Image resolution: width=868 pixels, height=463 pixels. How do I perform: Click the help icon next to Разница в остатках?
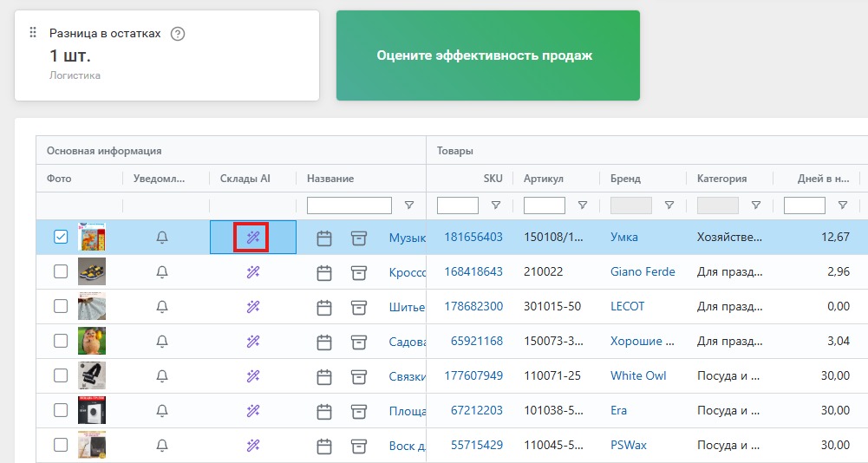[x=178, y=34]
